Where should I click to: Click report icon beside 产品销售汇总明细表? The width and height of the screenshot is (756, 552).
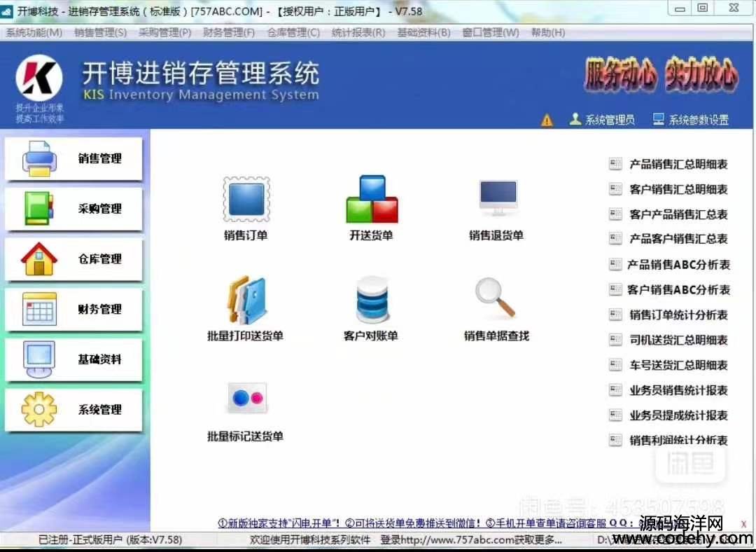coord(615,164)
